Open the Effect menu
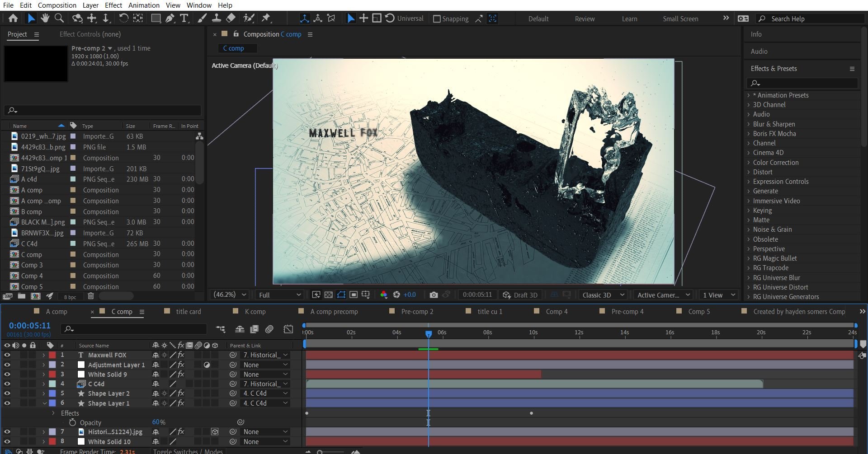 click(x=113, y=5)
